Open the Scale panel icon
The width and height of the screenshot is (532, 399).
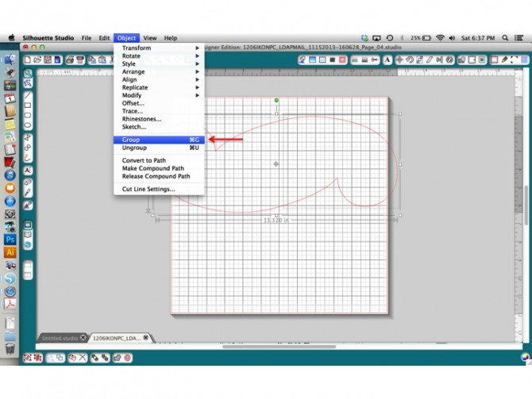pyautogui.click(x=420, y=60)
